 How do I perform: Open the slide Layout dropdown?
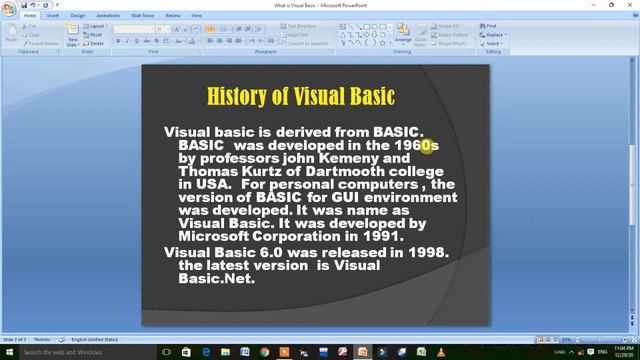[96, 26]
